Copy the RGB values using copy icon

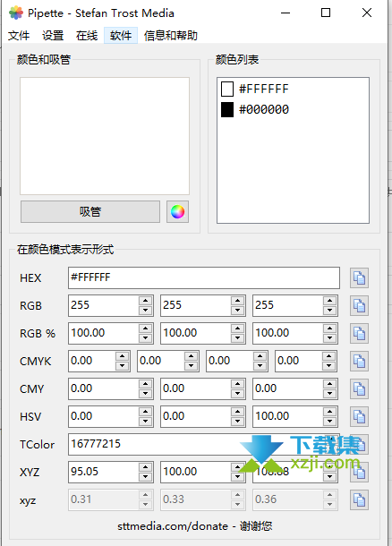(x=359, y=306)
